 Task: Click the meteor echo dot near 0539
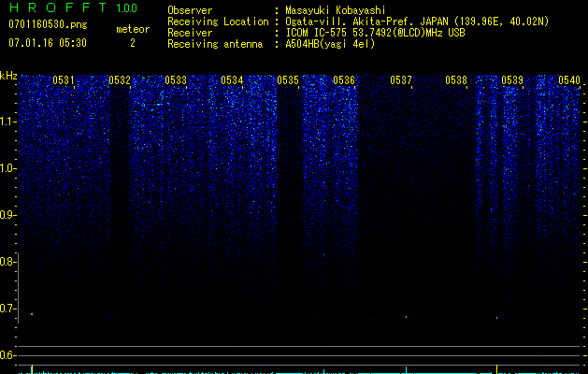(x=497, y=318)
